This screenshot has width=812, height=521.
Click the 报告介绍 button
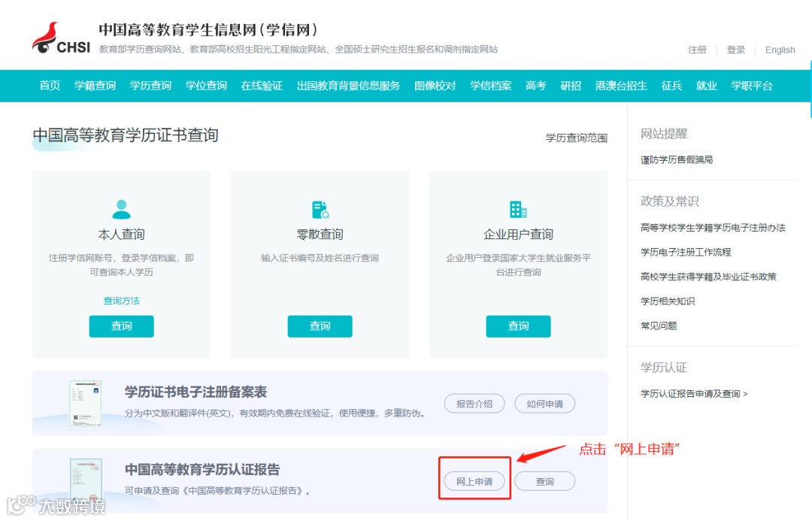coord(474,404)
